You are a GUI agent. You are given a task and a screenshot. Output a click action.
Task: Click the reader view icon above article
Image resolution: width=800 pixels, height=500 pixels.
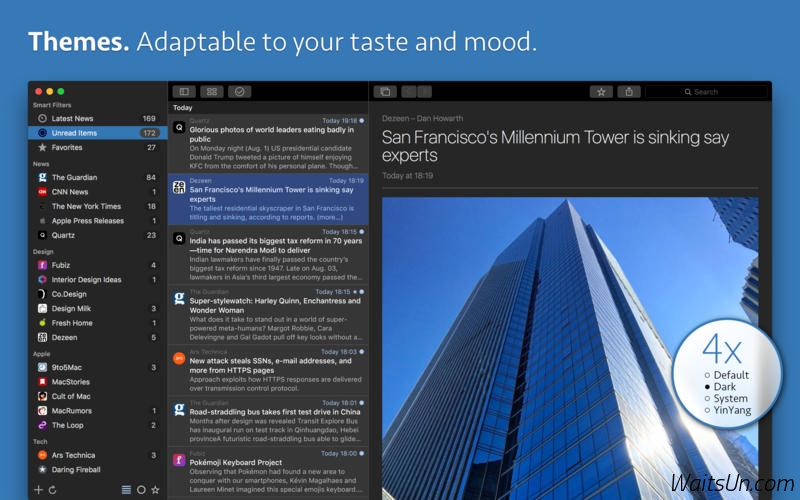pyautogui.click(x=384, y=92)
